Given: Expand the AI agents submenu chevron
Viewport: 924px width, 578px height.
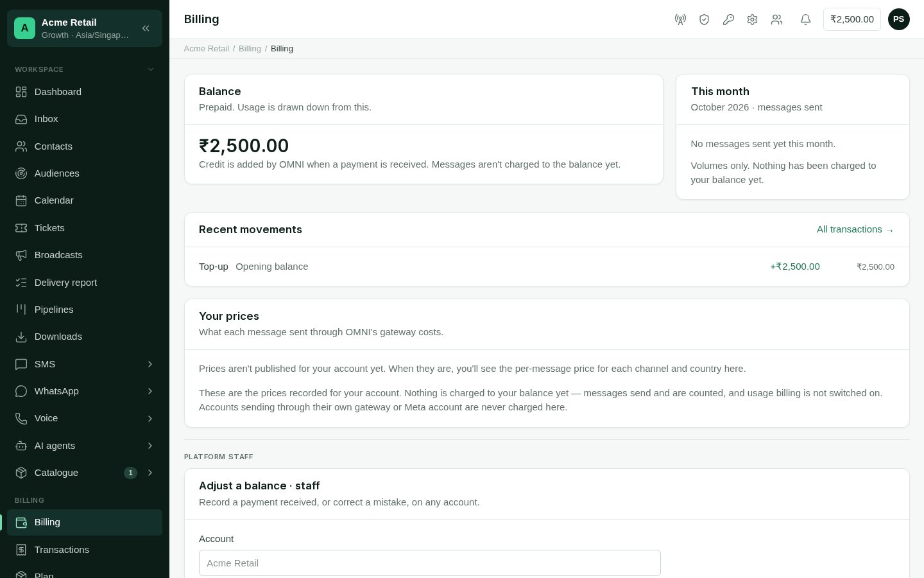Looking at the screenshot, I should point(150,446).
